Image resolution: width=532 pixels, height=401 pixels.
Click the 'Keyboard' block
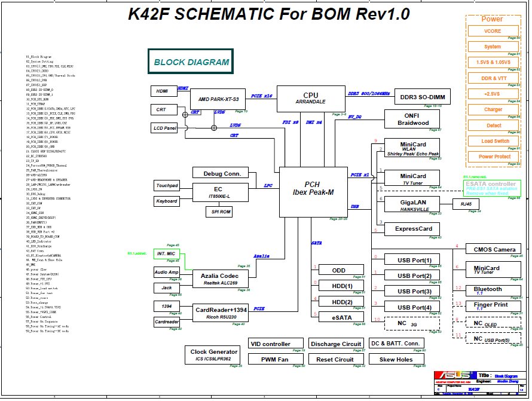[x=167, y=201]
